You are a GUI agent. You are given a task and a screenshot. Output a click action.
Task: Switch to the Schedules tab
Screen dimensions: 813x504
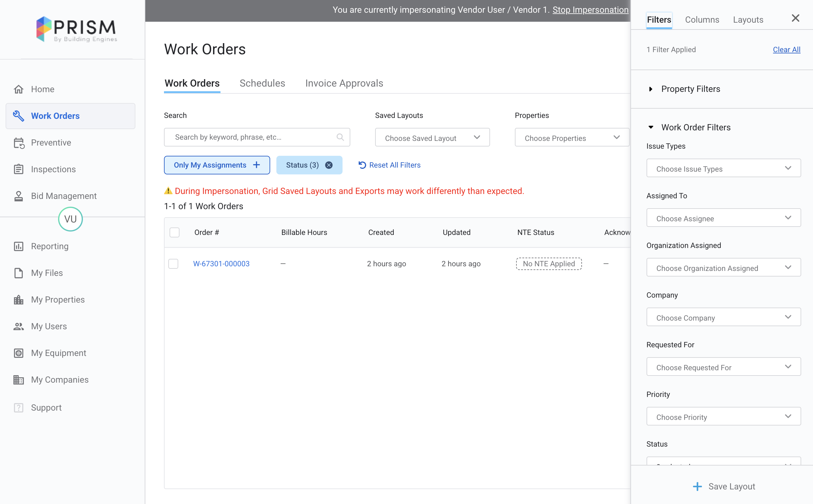[262, 83]
